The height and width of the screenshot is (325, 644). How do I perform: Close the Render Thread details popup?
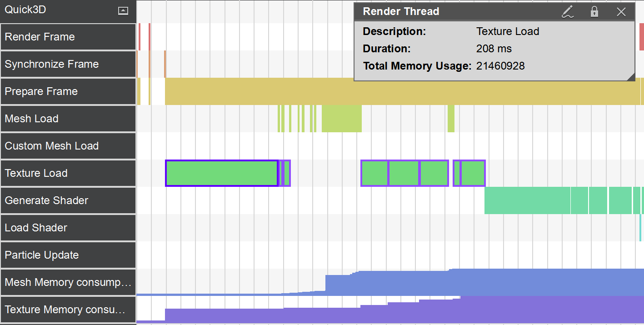(x=621, y=12)
